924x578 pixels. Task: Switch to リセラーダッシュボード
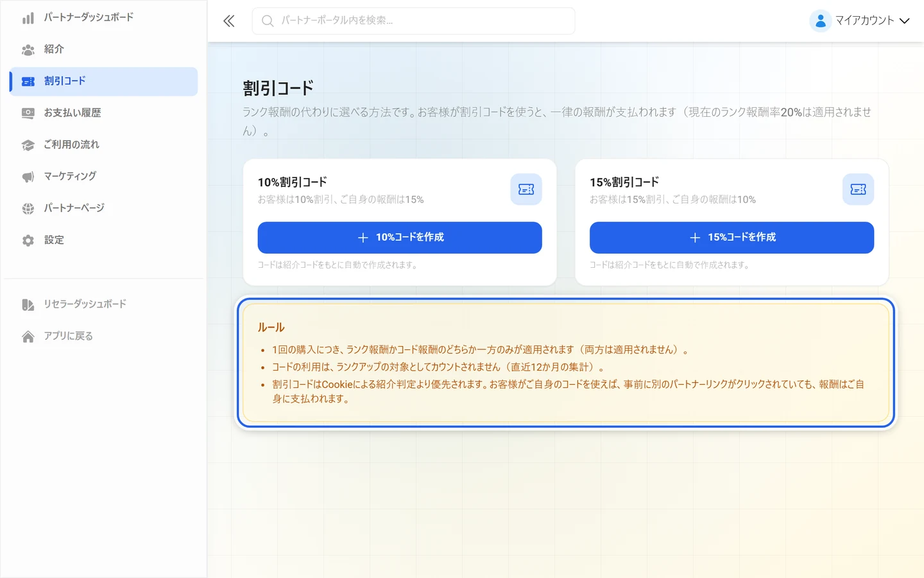[103, 304]
